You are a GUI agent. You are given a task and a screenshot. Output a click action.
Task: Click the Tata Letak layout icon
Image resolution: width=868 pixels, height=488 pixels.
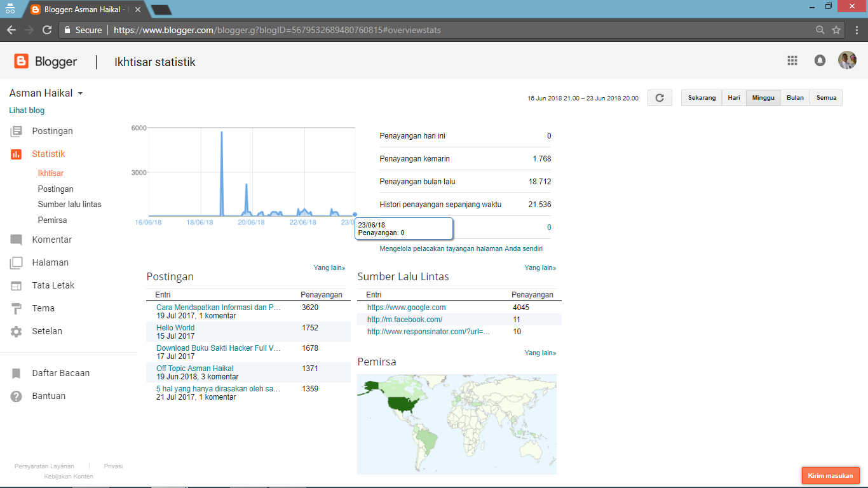(16, 285)
